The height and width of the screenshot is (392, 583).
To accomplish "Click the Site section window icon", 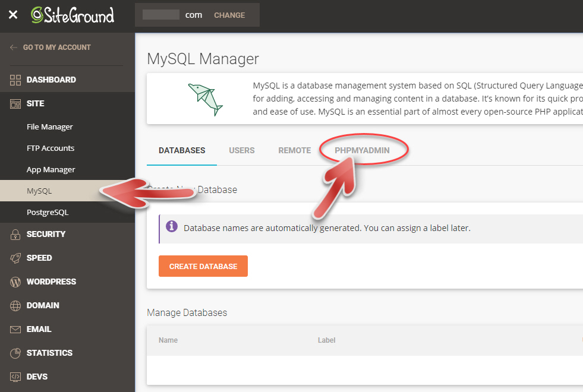I will tap(15, 104).
